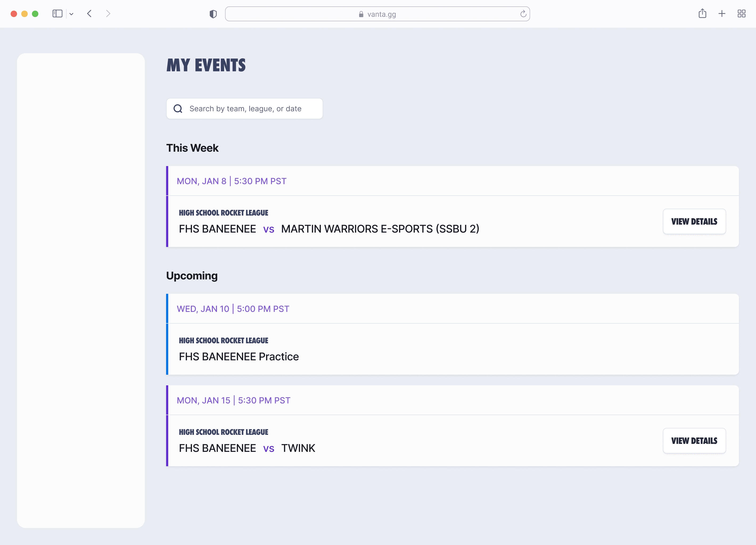Viewport: 756px width, 545px height.
Task: Open the sidebar options dropdown chevron
Action: 71,14
